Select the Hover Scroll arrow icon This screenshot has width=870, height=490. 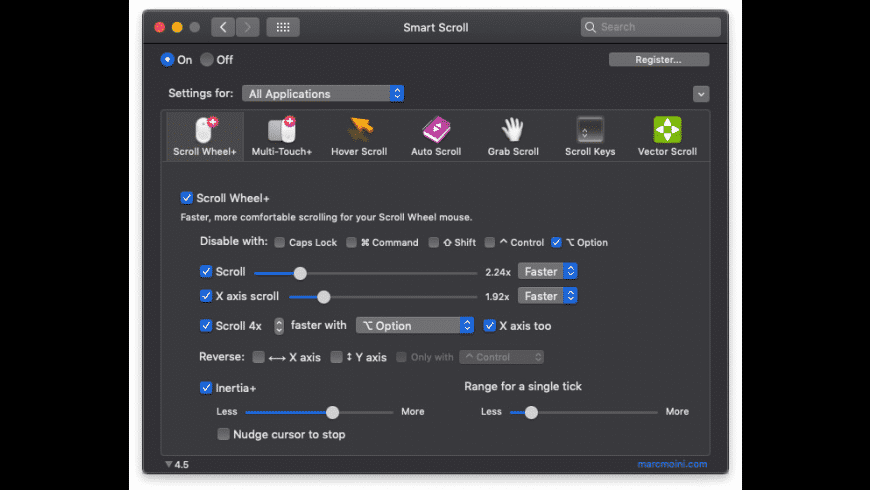pyautogui.click(x=360, y=130)
